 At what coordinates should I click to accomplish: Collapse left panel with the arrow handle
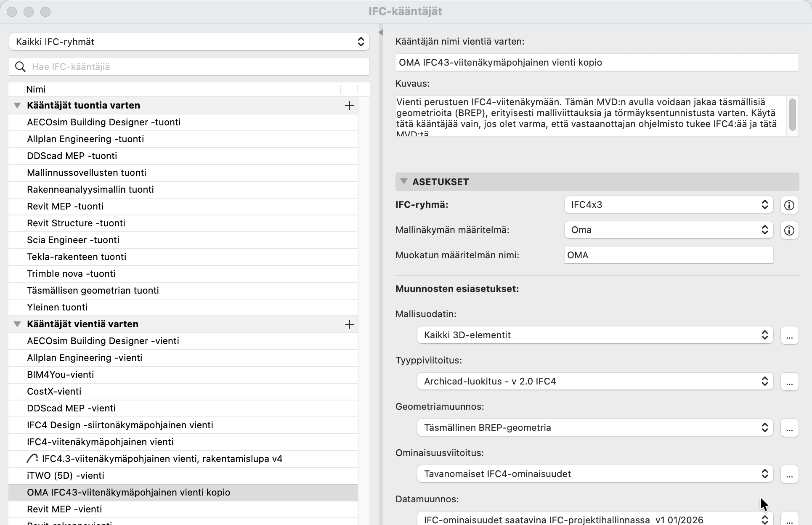coord(380,32)
